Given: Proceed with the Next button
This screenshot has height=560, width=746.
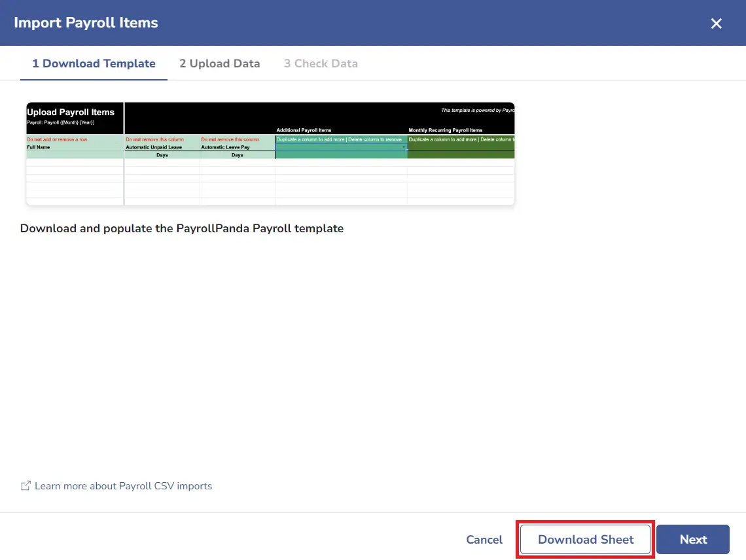Looking at the screenshot, I should [693, 540].
